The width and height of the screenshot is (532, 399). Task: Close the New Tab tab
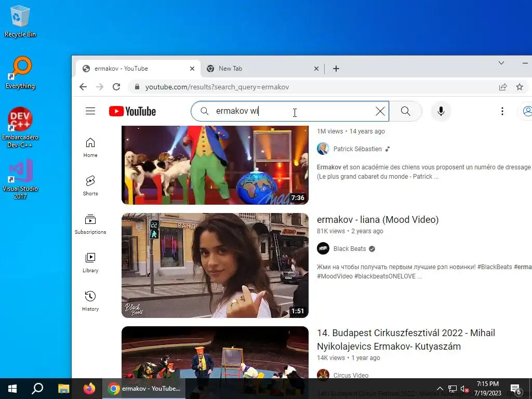[x=316, y=69]
